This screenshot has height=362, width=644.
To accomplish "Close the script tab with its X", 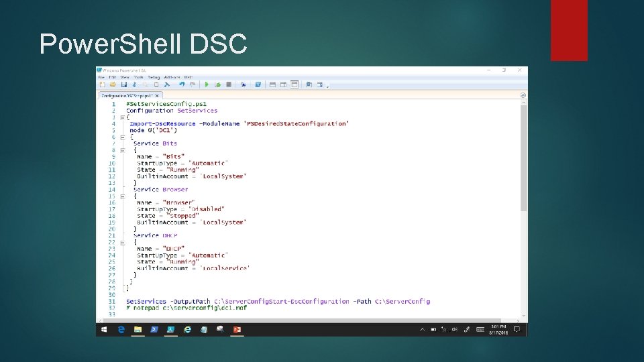I will [x=157, y=96].
